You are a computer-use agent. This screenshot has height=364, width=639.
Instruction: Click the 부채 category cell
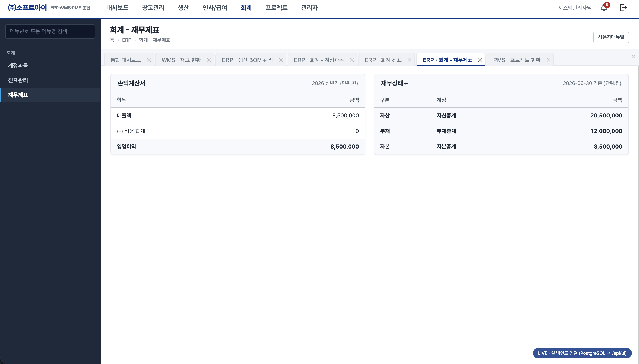pyautogui.click(x=385, y=131)
